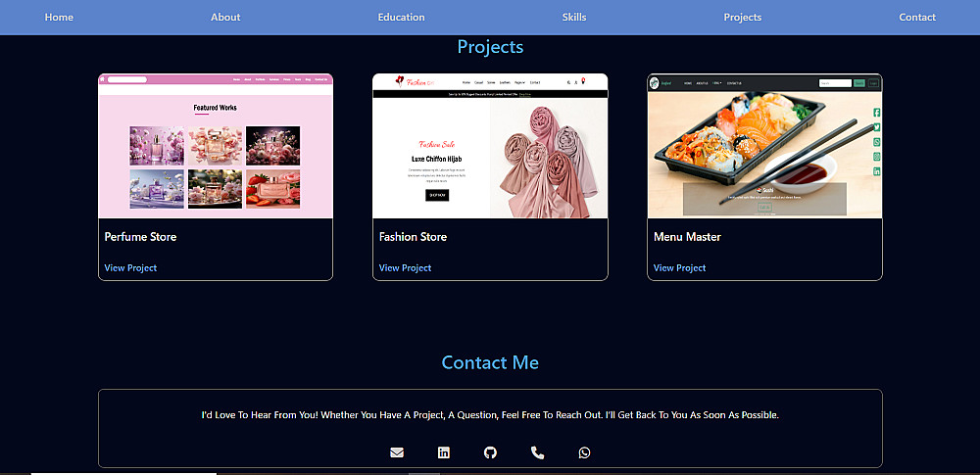Click the "Contact Me" section heading
Viewport: 980px width, 475px height.
coord(490,362)
